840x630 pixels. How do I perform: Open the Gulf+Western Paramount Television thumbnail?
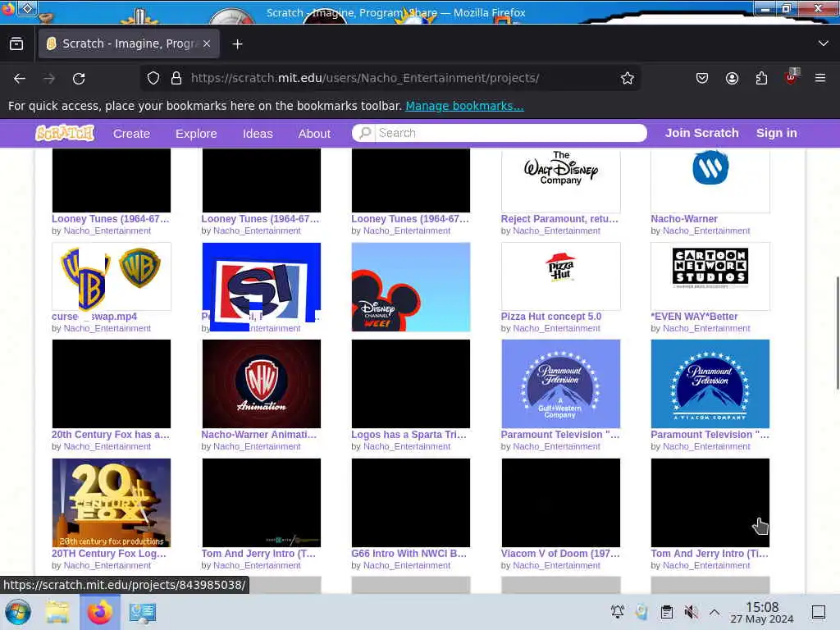click(561, 384)
